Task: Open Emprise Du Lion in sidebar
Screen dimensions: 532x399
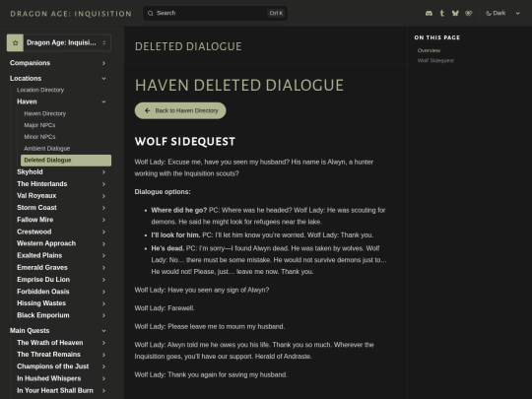Action: point(43,280)
